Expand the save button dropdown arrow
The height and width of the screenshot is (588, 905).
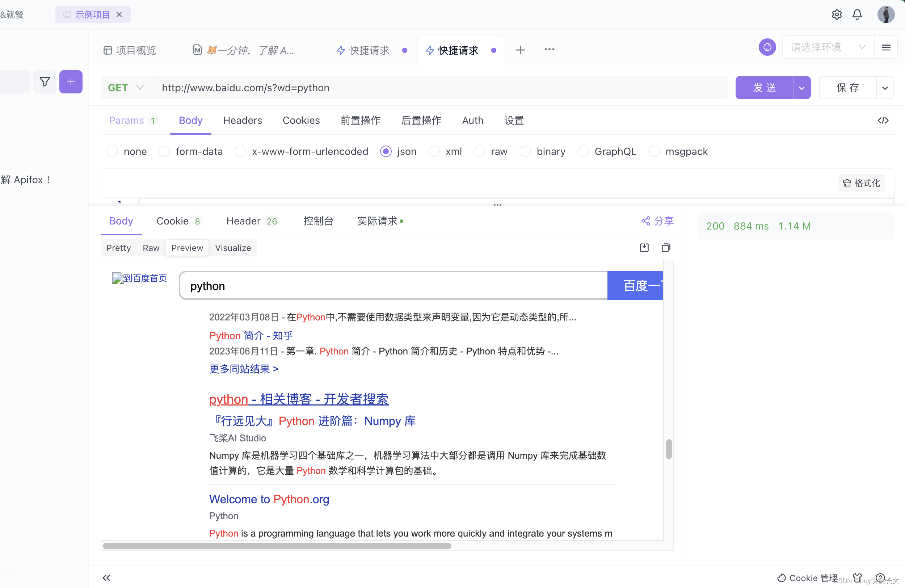click(884, 88)
